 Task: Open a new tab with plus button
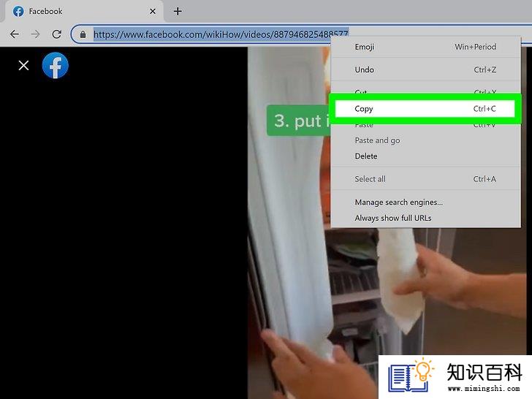point(178,12)
